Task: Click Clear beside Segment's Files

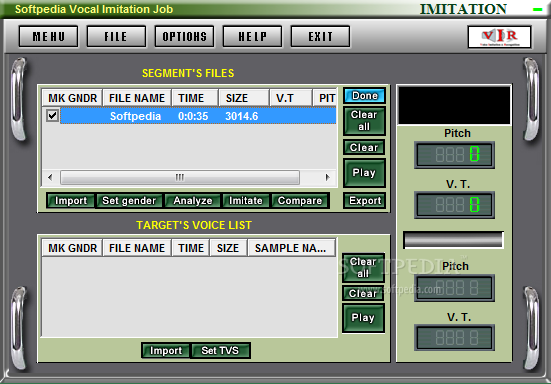Action: 364,147
